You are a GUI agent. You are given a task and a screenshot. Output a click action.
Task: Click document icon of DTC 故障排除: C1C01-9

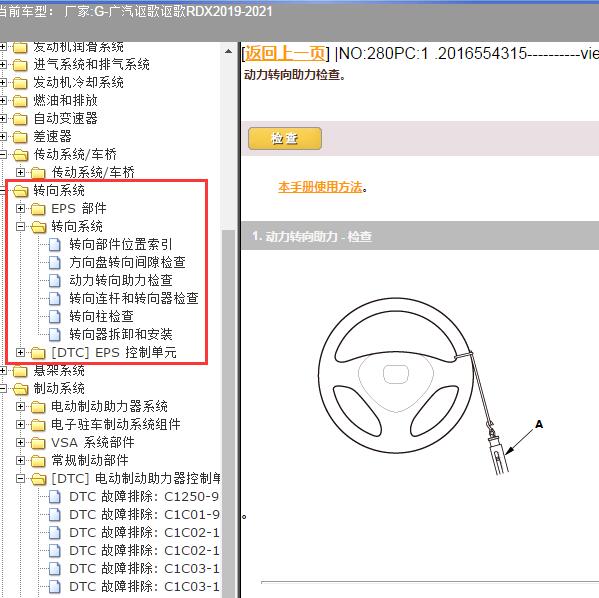click(55, 515)
